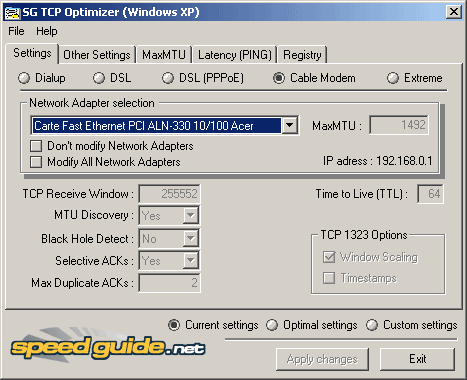This screenshot has height=380, width=467.
Task: Switch to the Other Settings tab
Action: coord(97,55)
